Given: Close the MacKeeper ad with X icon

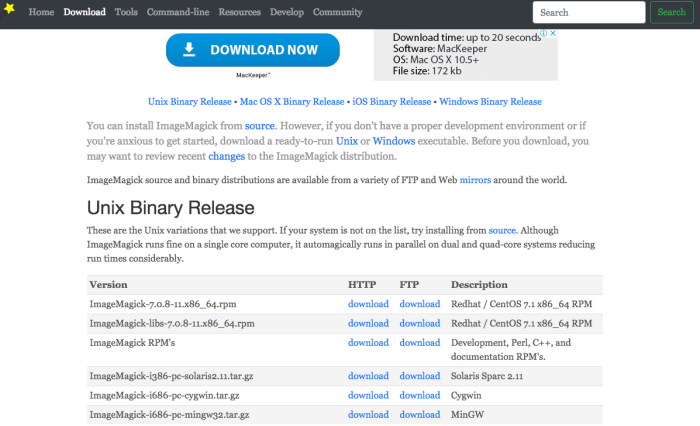Looking at the screenshot, I should coord(553,33).
